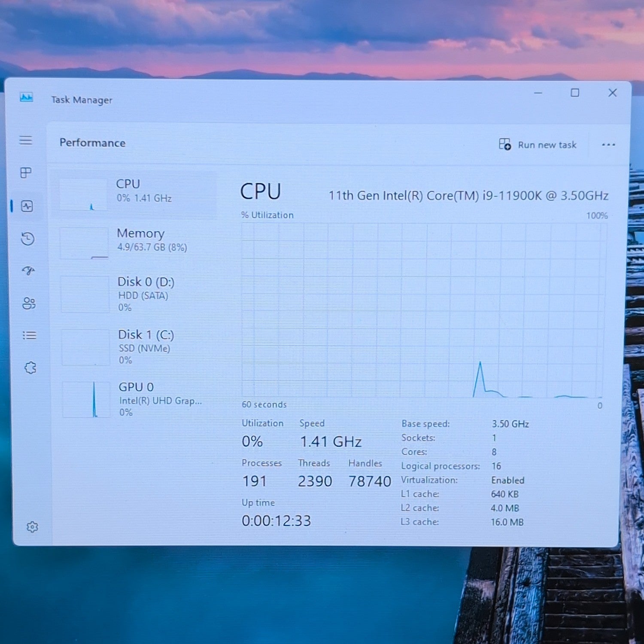Open the Users page icon
Image resolution: width=644 pixels, height=644 pixels.
[x=29, y=303]
